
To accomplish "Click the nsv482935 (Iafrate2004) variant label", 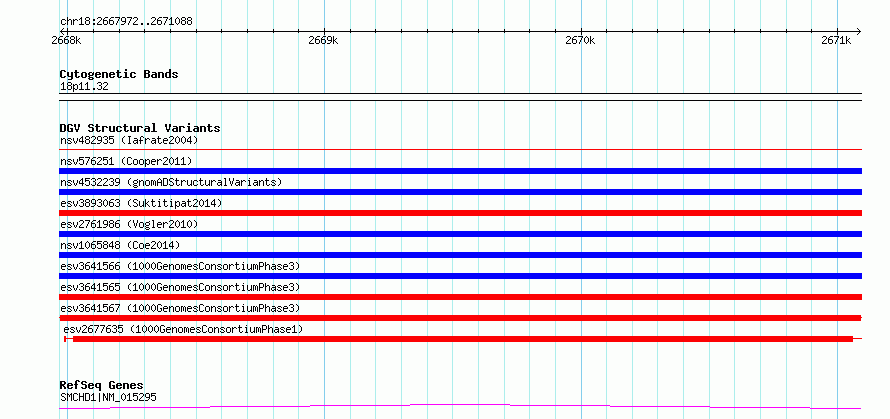I will (x=129, y=140).
